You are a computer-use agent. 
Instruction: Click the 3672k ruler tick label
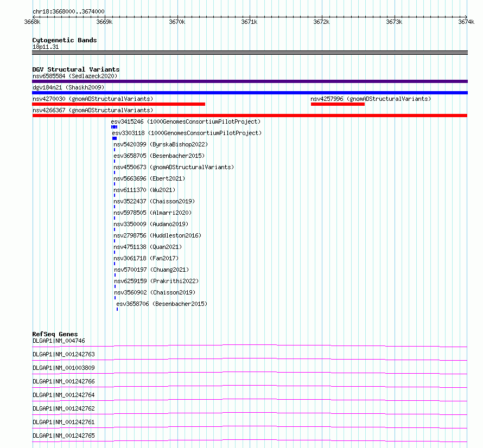pos(321,22)
